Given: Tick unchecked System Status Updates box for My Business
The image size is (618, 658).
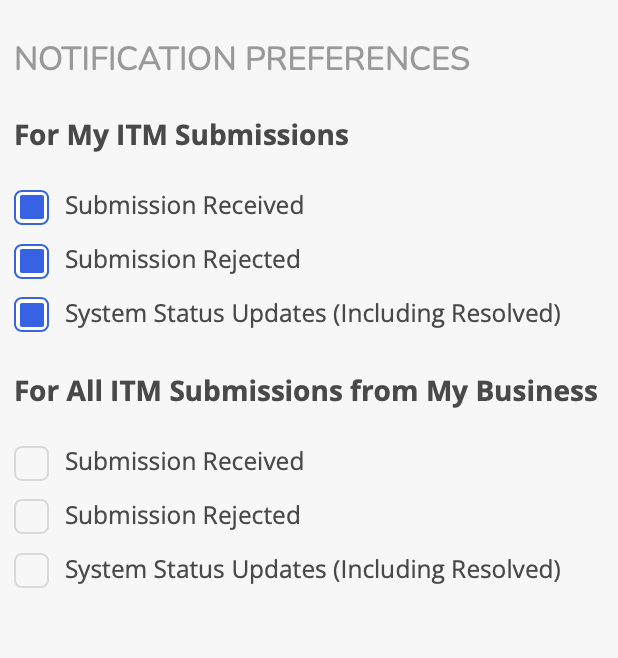Looking at the screenshot, I should [x=31, y=570].
